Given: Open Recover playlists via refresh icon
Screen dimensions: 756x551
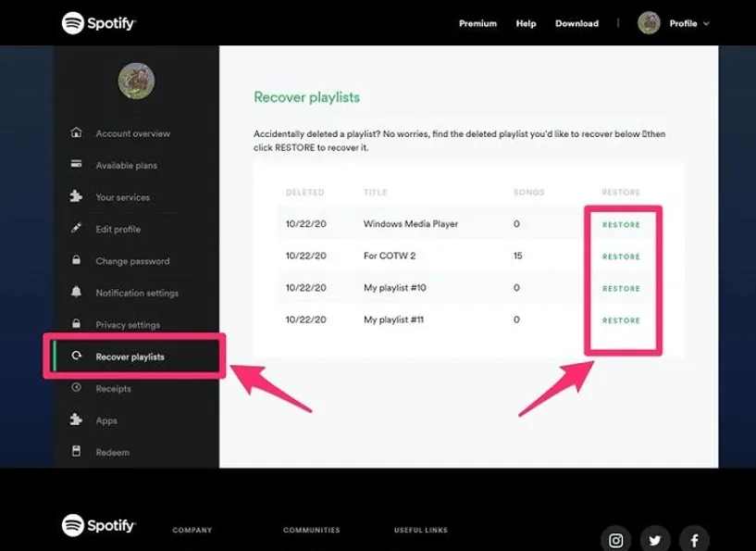Looking at the screenshot, I should click(x=79, y=357).
